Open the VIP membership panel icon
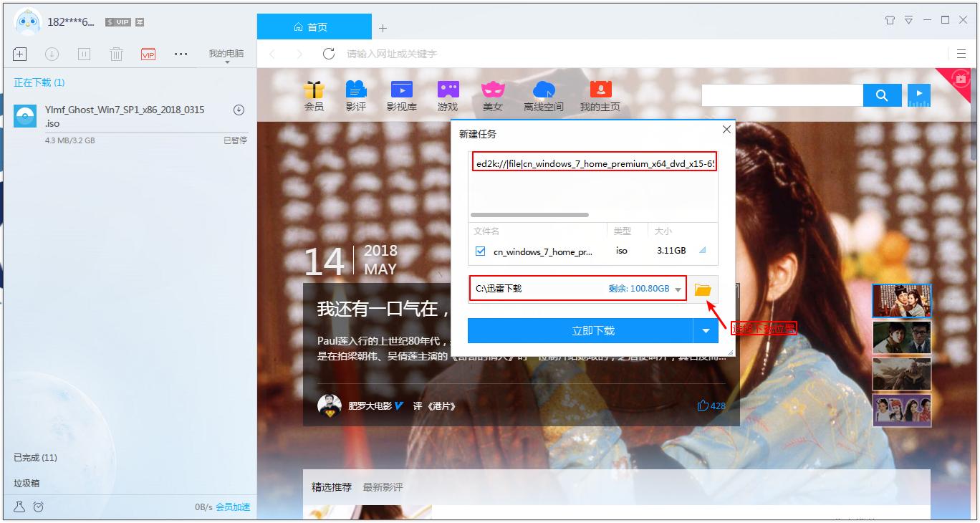 click(148, 54)
